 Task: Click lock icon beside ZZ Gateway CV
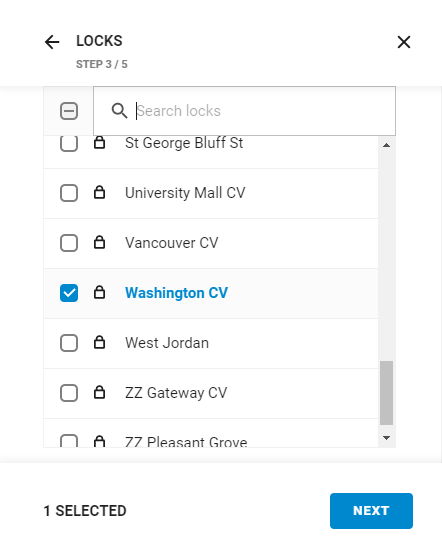click(100, 393)
